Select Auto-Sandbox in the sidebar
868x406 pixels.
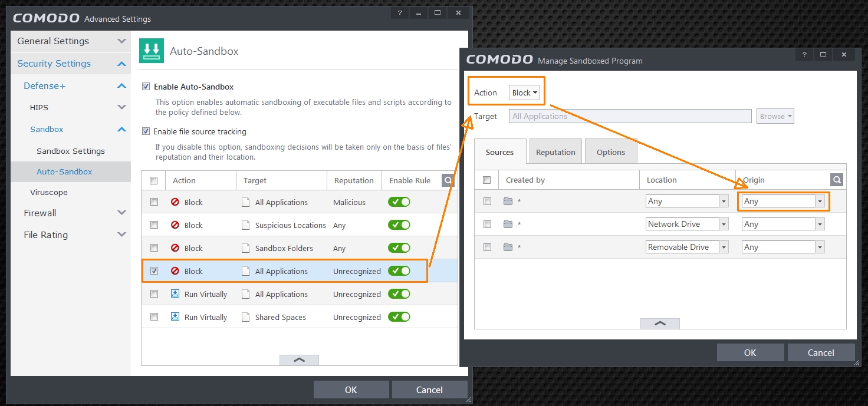coord(71,171)
